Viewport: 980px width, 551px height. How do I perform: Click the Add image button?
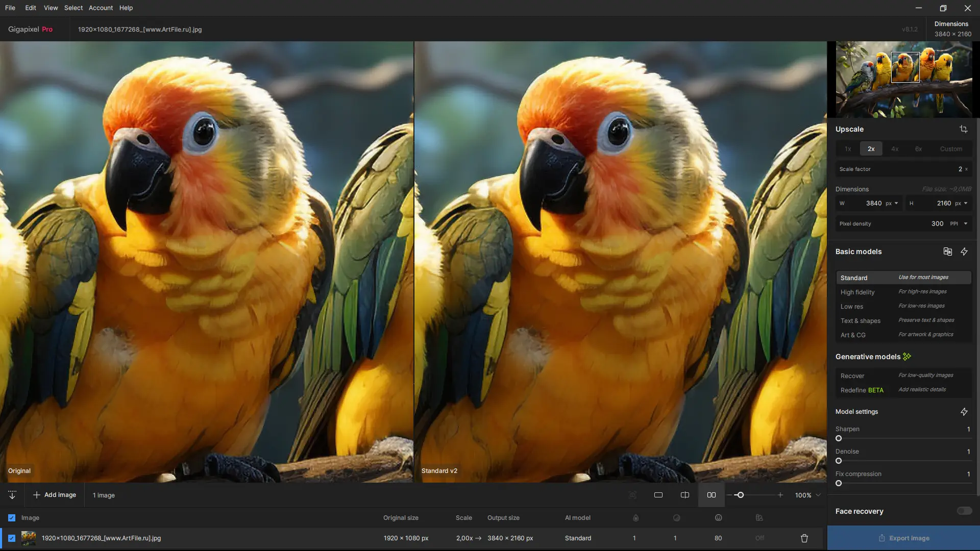(55, 495)
